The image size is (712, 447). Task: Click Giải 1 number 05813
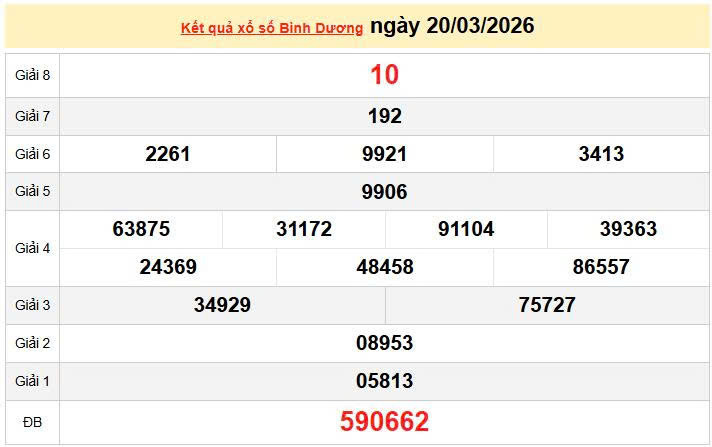[385, 381]
